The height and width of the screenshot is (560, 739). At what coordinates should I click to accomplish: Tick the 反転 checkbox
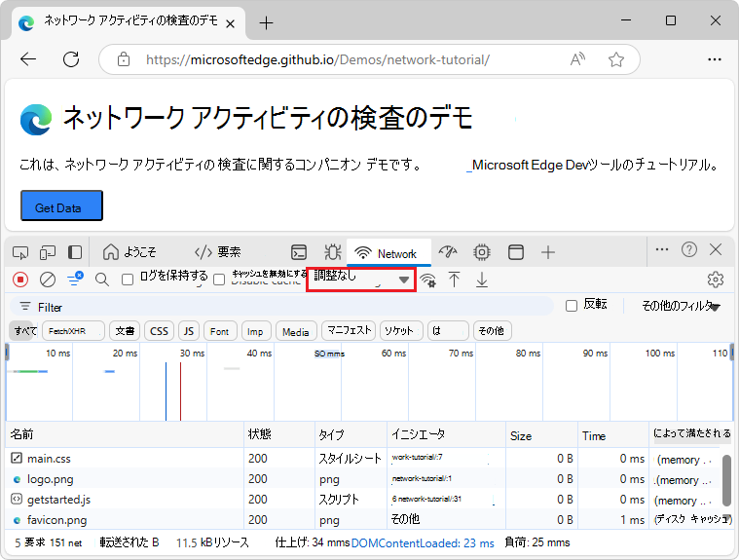click(572, 306)
